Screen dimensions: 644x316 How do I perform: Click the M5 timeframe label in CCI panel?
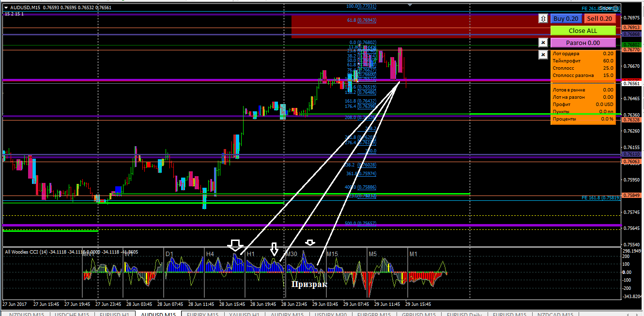[372, 254]
